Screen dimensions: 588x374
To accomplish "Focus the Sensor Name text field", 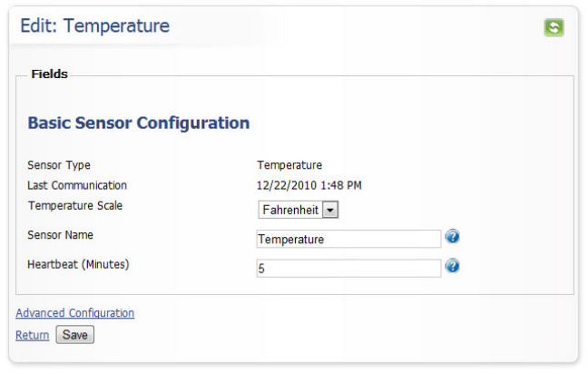I will click(348, 239).
